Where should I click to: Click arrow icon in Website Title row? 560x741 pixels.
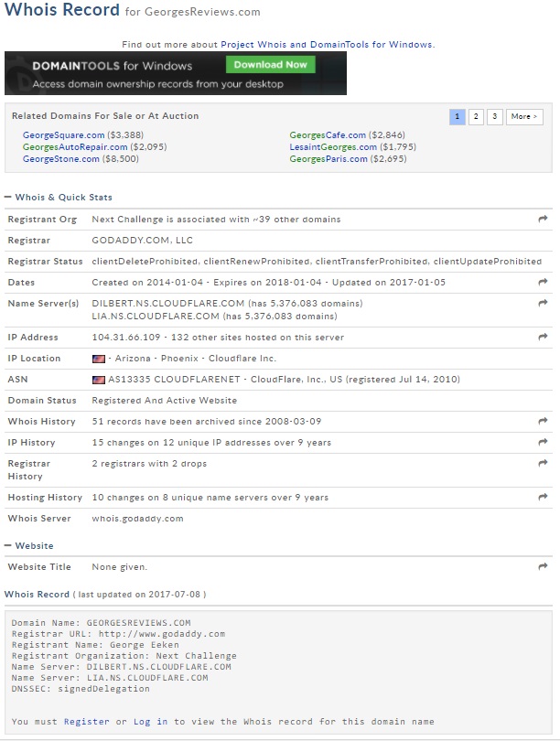coord(543,567)
